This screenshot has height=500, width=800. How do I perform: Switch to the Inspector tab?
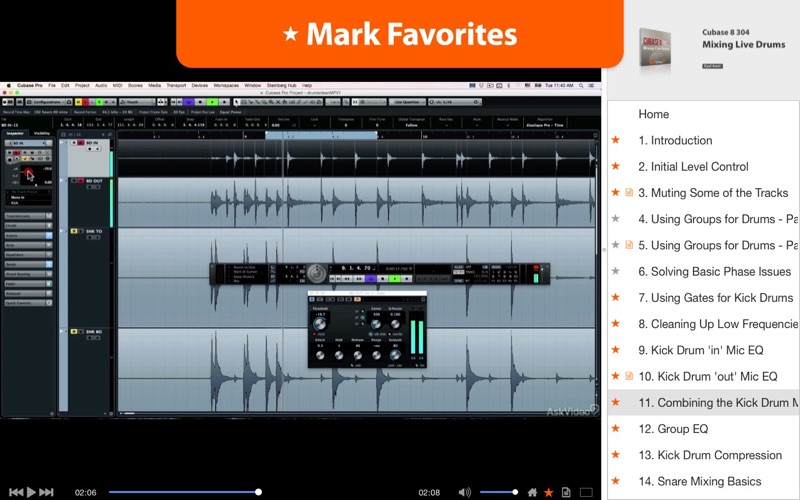click(15, 134)
